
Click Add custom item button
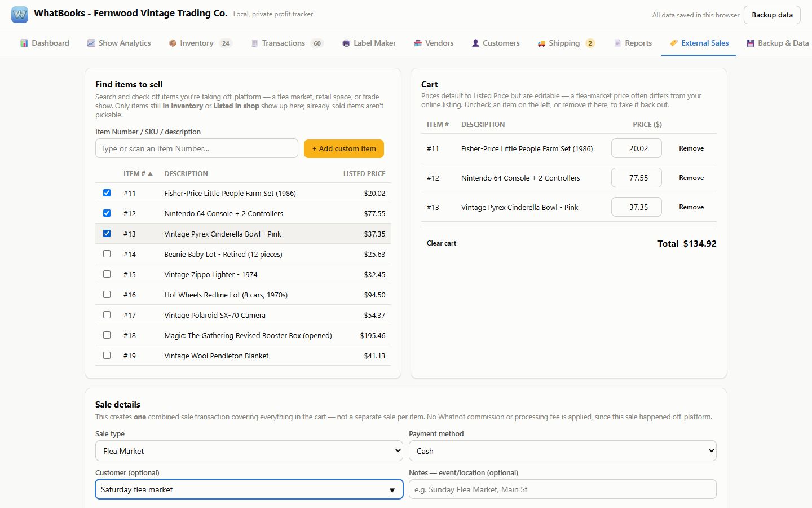344,148
